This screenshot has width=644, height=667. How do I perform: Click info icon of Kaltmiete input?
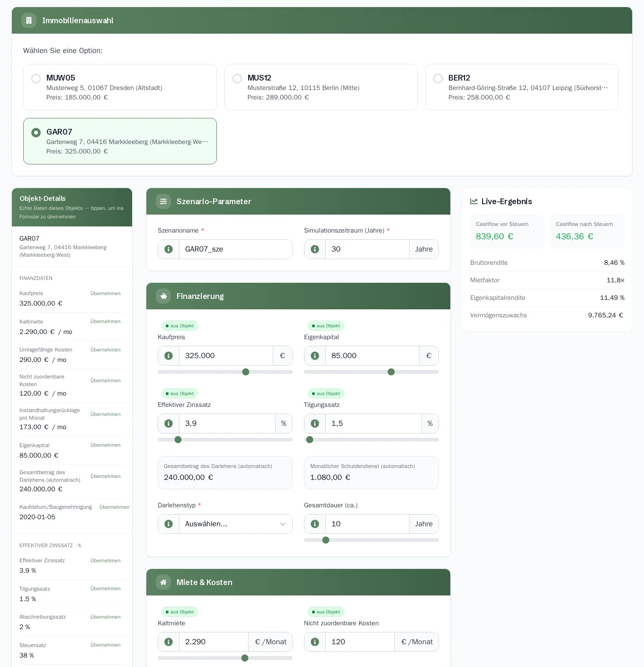pos(169,642)
